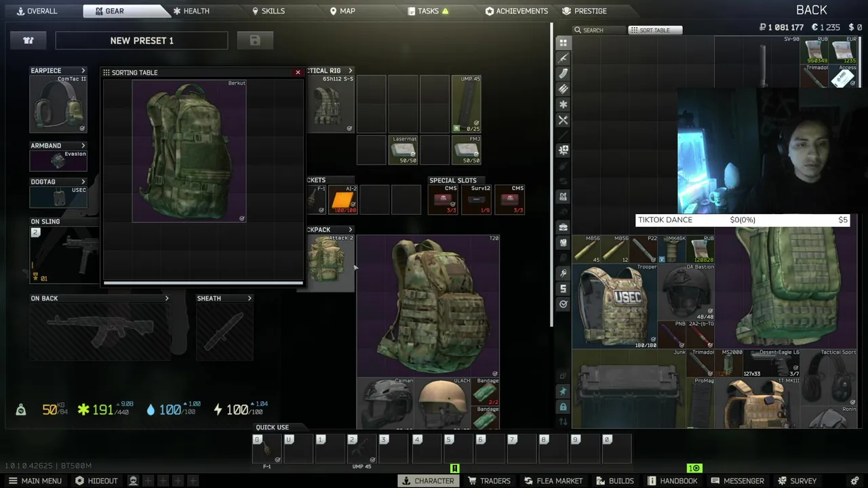Close the Sorting Table window
This screenshot has width=868, height=488.
[x=298, y=73]
